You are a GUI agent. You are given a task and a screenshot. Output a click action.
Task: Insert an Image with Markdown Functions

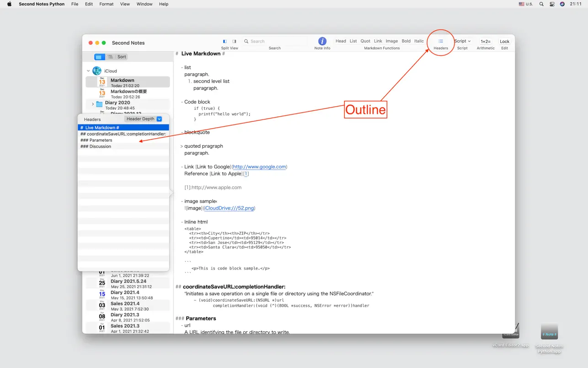point(391,41)
